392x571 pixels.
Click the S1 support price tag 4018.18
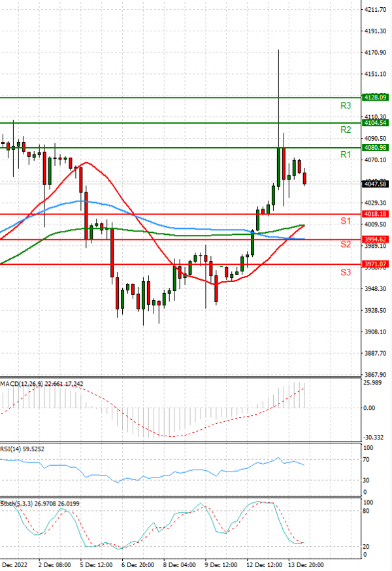pos(375,214)
